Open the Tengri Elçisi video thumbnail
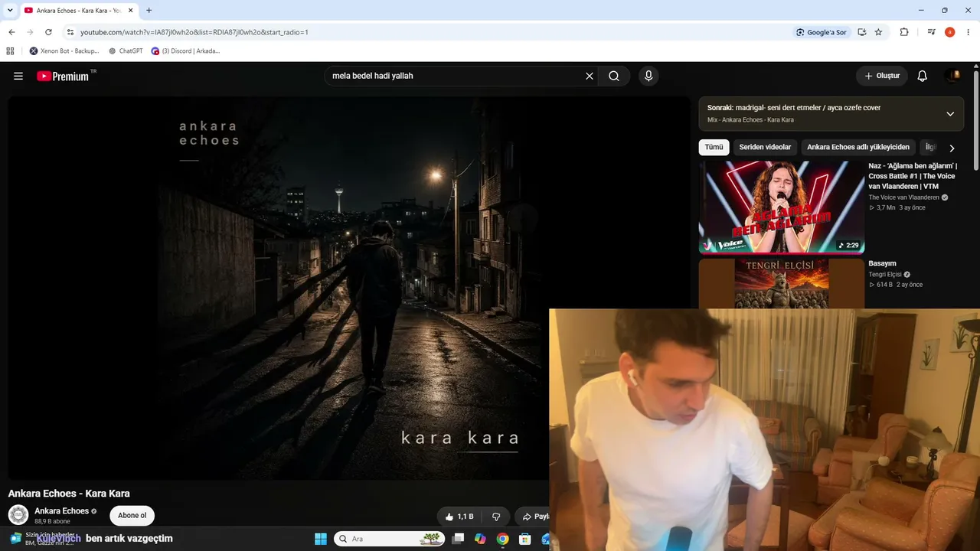Screen dimensions: 980x551 tap(781, 283)
